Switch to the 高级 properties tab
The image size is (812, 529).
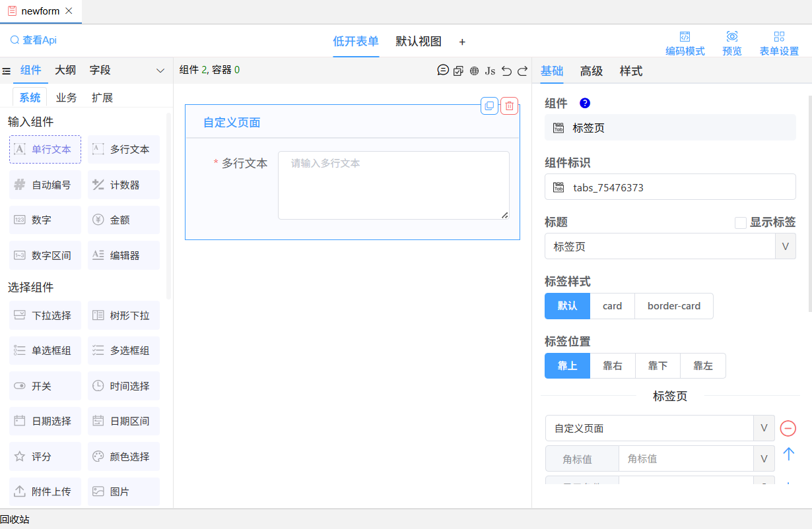click(591, 71)
